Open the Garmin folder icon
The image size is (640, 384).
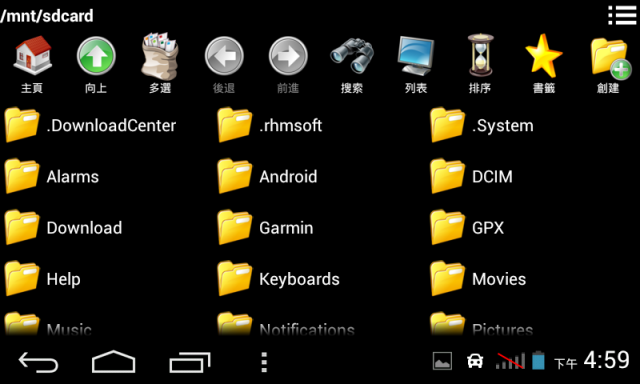(x=235, y=227)
